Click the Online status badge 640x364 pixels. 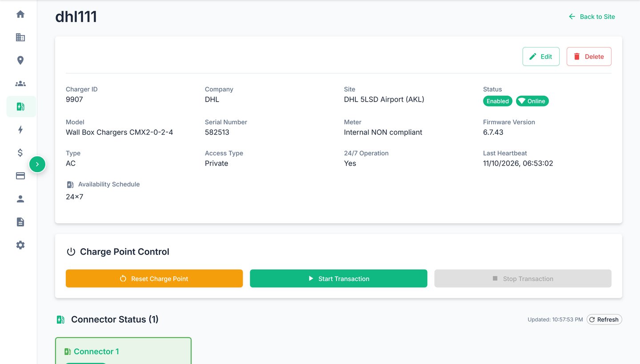coord(532,101)
